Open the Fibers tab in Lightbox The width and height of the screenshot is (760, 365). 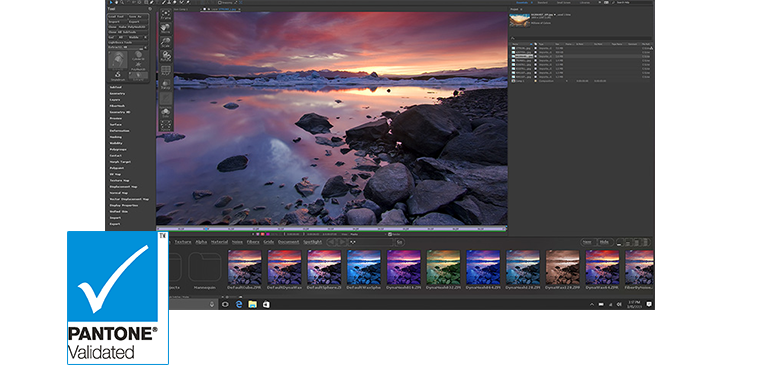click(253, 241)
